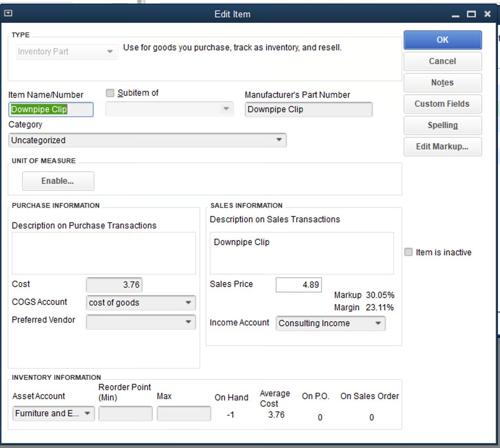The width and height of the screenshot is (500, 448).
Task: Open Custom Fields
Action: pos(443,104)
